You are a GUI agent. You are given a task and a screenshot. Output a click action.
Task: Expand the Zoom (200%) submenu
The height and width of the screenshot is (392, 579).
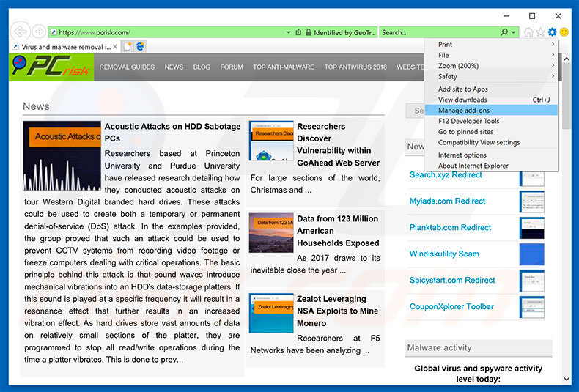[x=491, y=66]
